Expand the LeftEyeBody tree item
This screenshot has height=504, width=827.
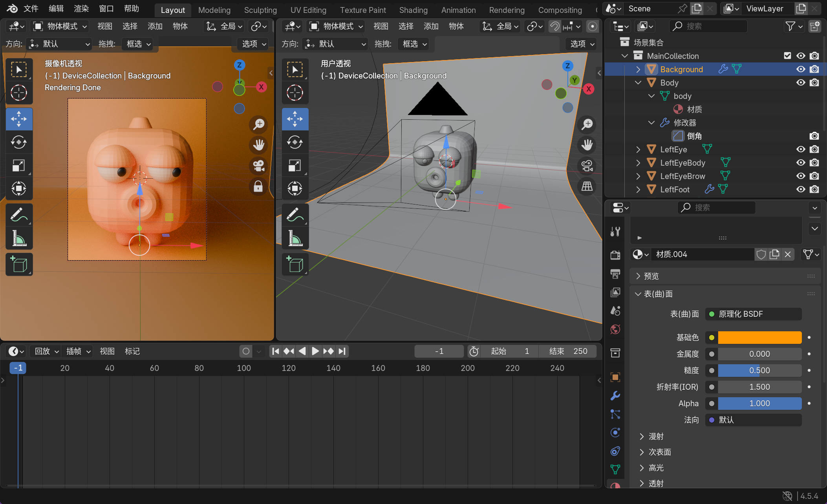pos(638,163)
